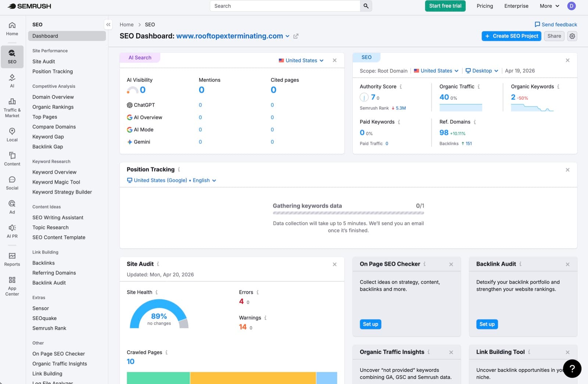This screenshot has height=384, width=588.
Task: Show Organic Traffic info icon
Action: pyautogui.click(x=478, y=87)
